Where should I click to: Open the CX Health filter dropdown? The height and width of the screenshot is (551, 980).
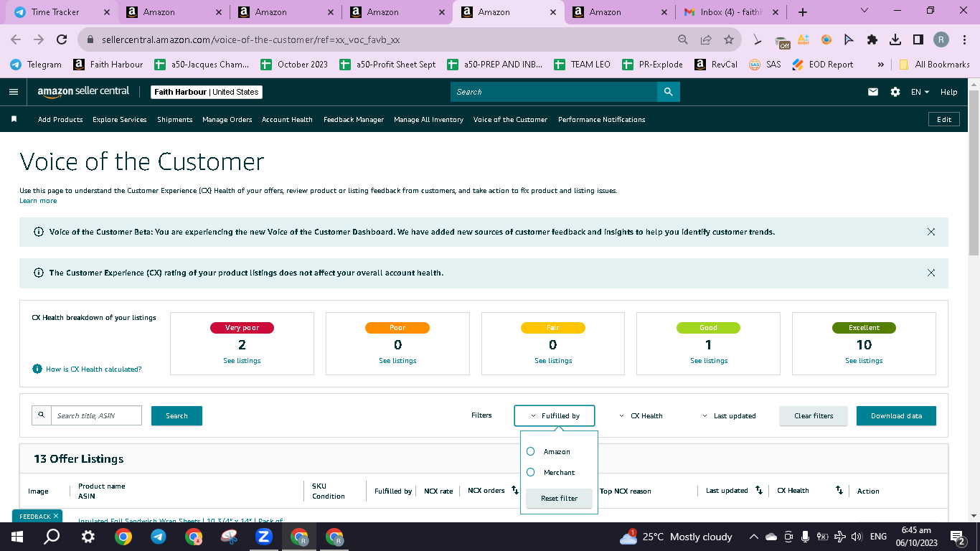[x=641, y=415]
